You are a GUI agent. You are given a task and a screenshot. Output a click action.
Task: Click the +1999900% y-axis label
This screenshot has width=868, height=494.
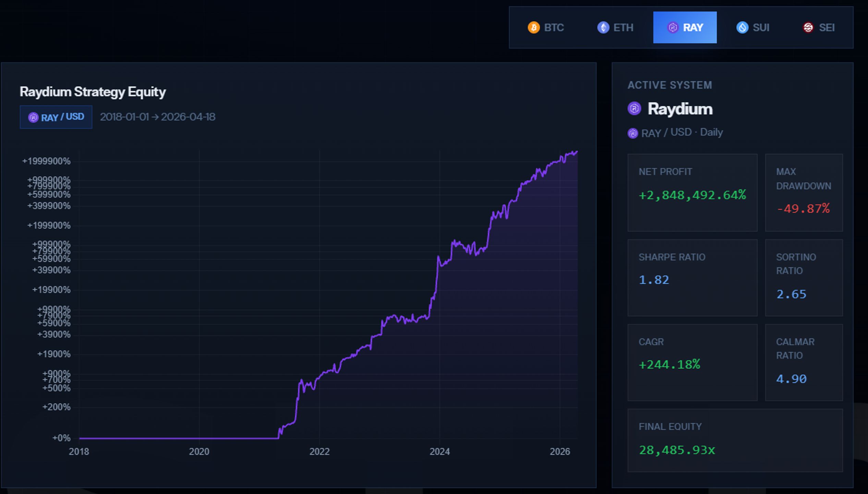[46, 161]
